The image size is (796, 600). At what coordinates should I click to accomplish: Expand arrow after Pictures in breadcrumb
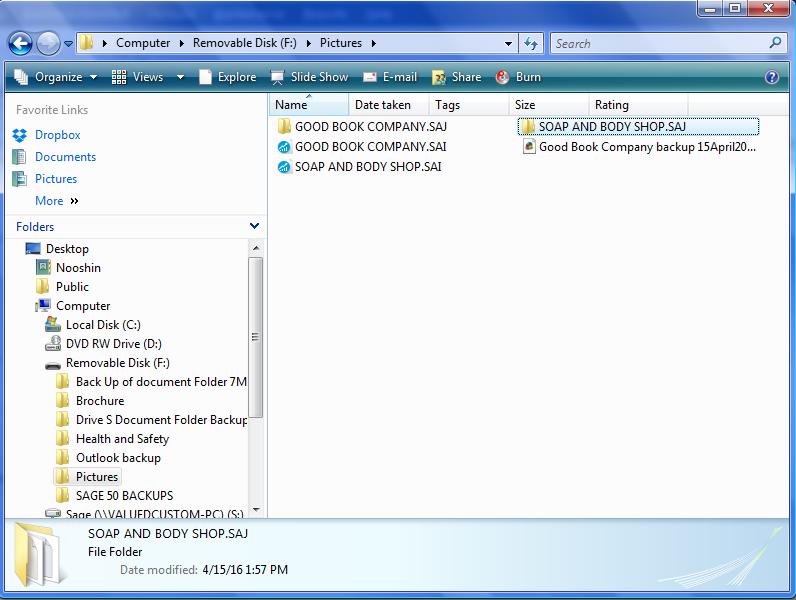pos(374,44)
